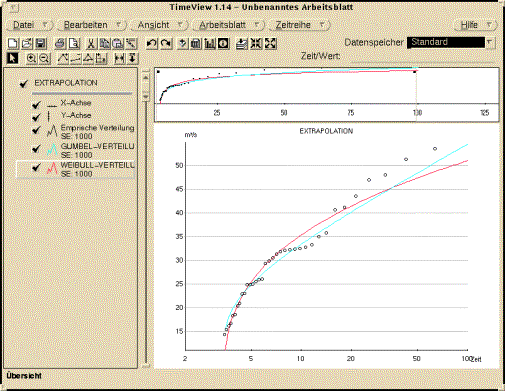The height and width of the screenshot is (391, 505).
Task: Click the vertical fit arrows icon
Action: pos(132,59)
